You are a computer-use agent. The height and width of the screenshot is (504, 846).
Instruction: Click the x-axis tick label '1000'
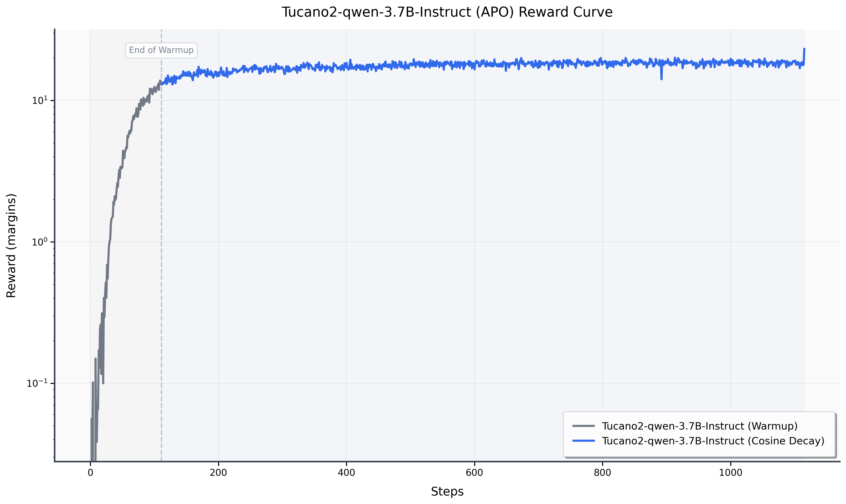click(730, 473)
